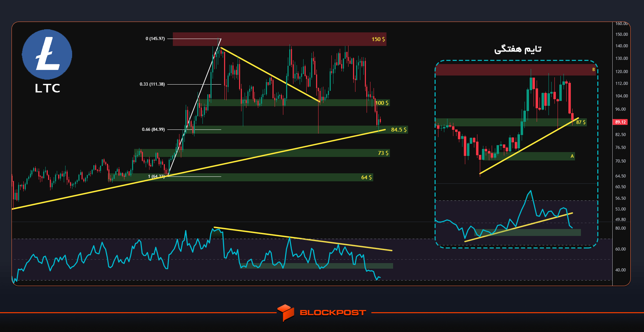This screenshot has height=332, width=644.
Task: Click the 112.00 price axis value
Action: tap(622, 84)
